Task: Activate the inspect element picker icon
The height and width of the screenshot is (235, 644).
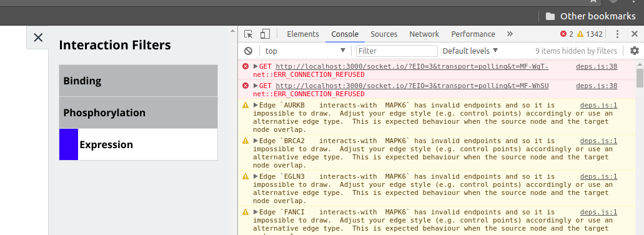Action: click(248, 34)
